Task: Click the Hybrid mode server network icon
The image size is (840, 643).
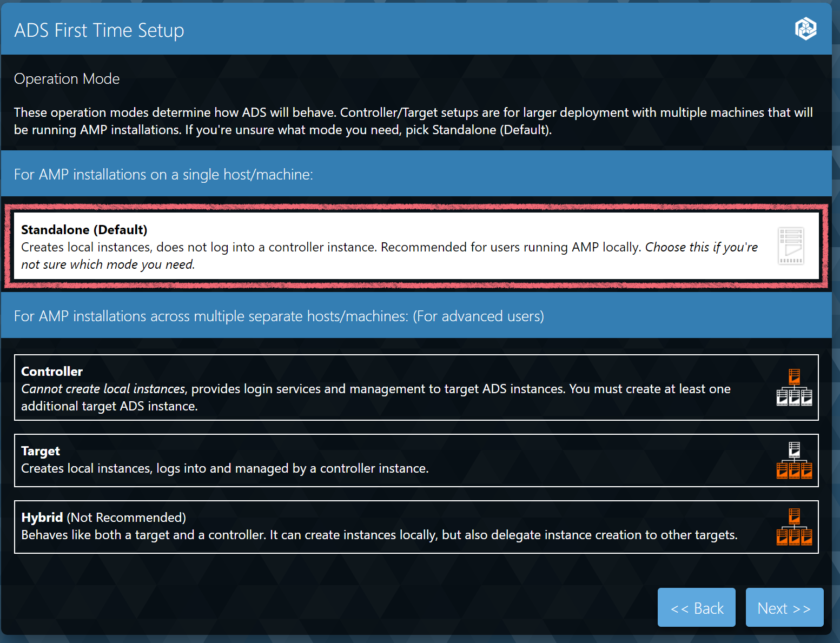Action: click(794, 527)
